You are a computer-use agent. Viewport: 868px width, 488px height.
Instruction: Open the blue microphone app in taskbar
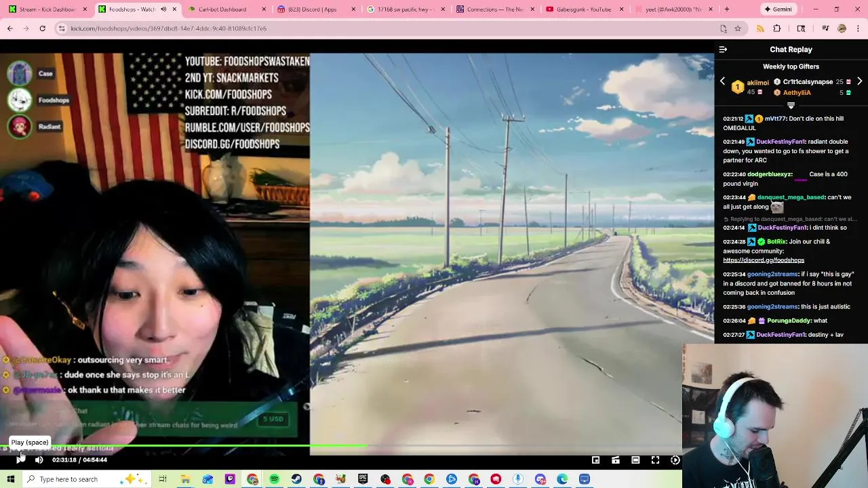[518, 479]
